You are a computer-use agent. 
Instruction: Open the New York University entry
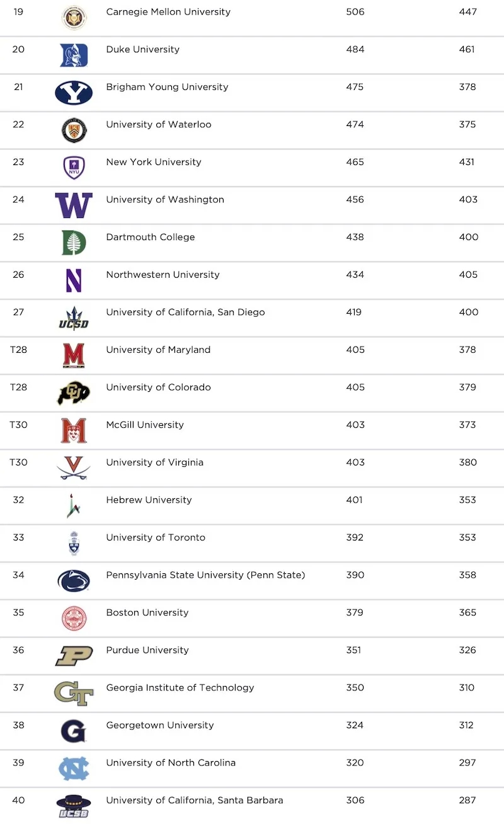[x=154, y=162]
